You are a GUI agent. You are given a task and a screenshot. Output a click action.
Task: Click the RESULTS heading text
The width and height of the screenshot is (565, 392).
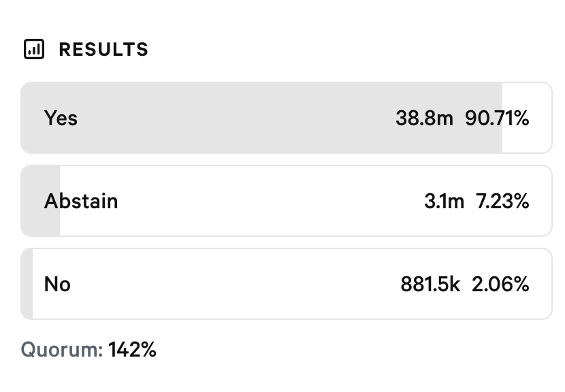pyautogui.click(x=103, y=50)
